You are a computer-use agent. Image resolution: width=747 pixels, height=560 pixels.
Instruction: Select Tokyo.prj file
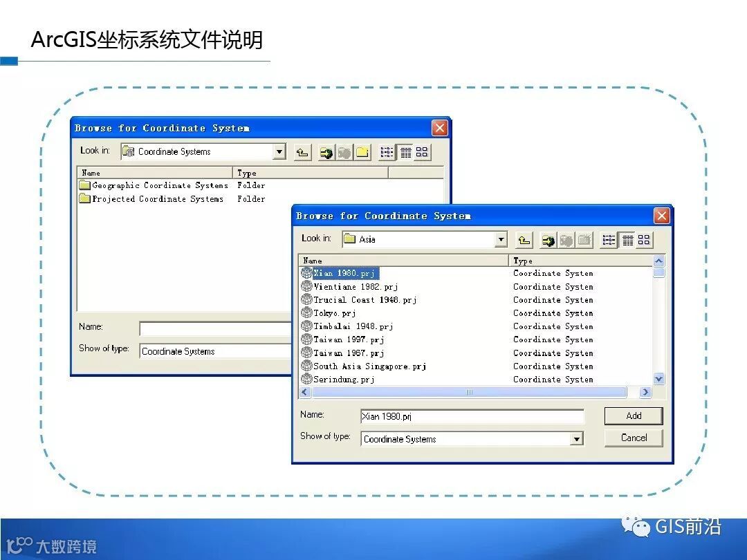pos(335,313)
